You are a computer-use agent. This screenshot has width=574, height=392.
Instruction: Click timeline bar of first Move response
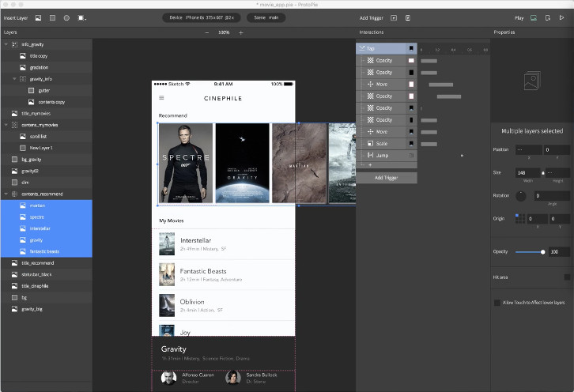click(x=441, y=85)
